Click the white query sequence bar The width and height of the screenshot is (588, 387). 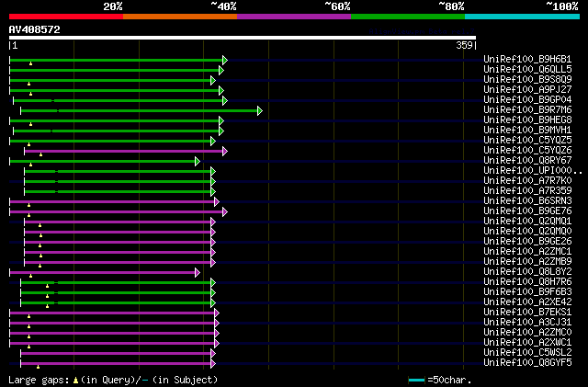click(x=243, y=38)
